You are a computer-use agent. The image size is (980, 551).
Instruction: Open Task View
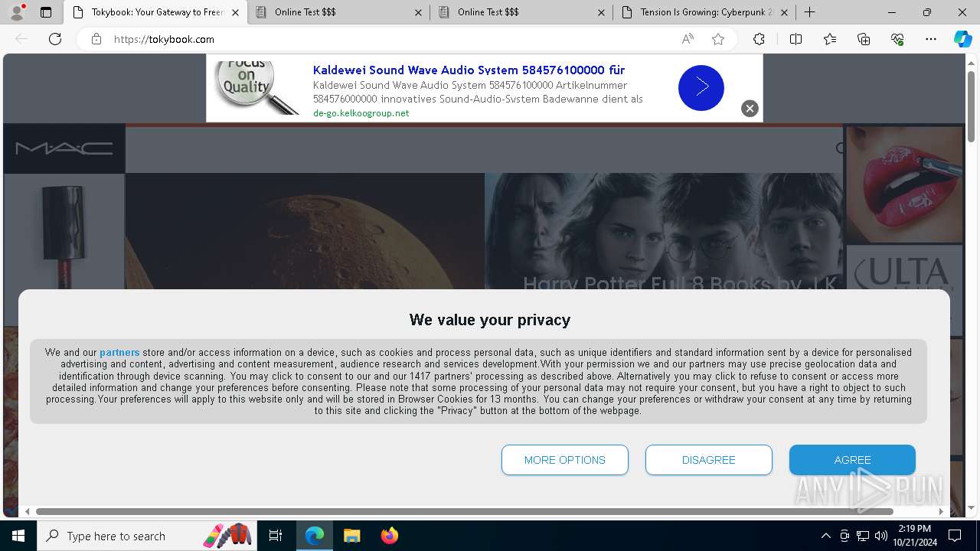coord(276,536)
